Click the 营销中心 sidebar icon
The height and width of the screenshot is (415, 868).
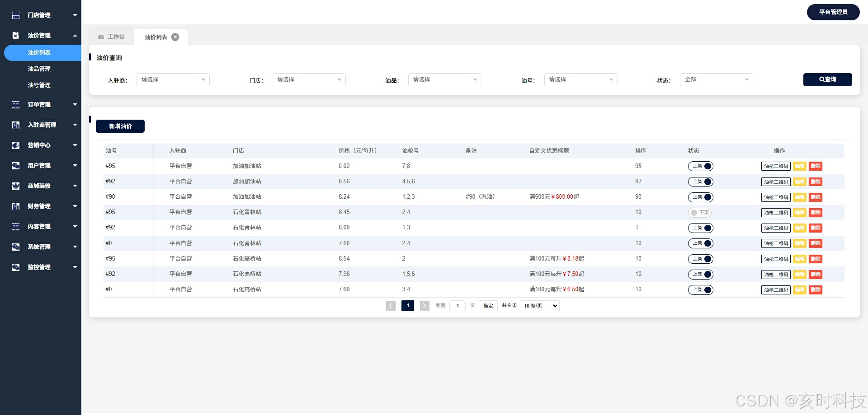tap(16, 145)
